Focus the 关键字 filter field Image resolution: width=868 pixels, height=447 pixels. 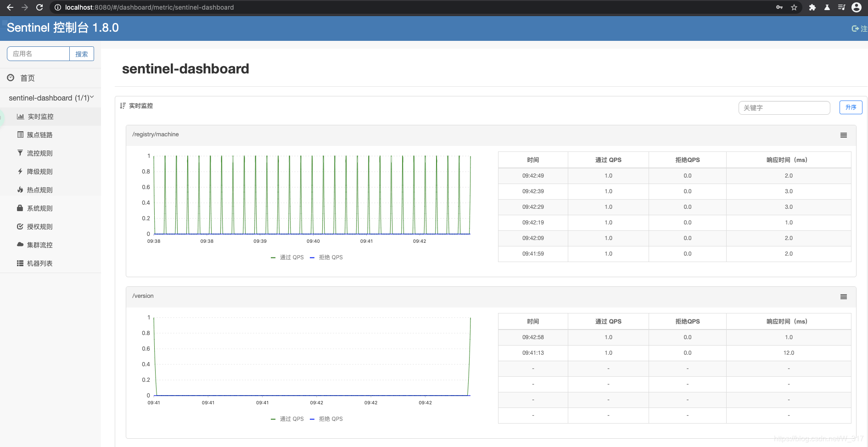[x=784, y=108]
